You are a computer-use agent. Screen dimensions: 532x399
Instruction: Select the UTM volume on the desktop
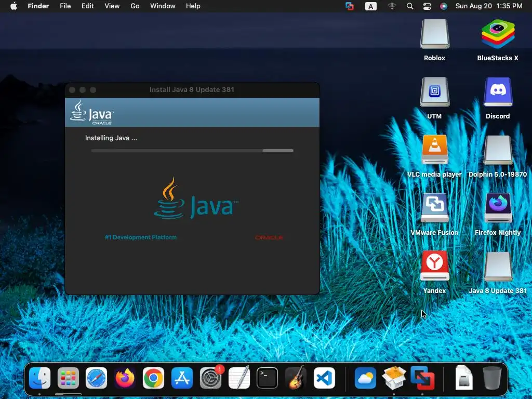coord(434,92)
